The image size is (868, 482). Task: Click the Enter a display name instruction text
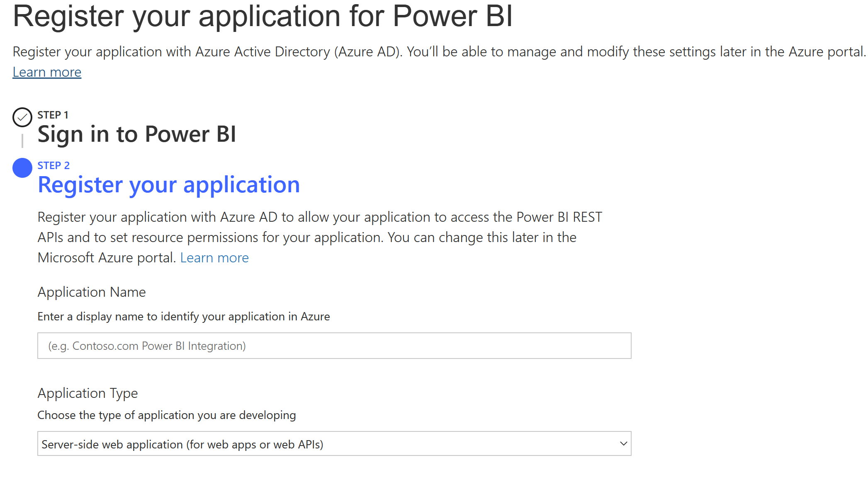[x=184, y=316]
